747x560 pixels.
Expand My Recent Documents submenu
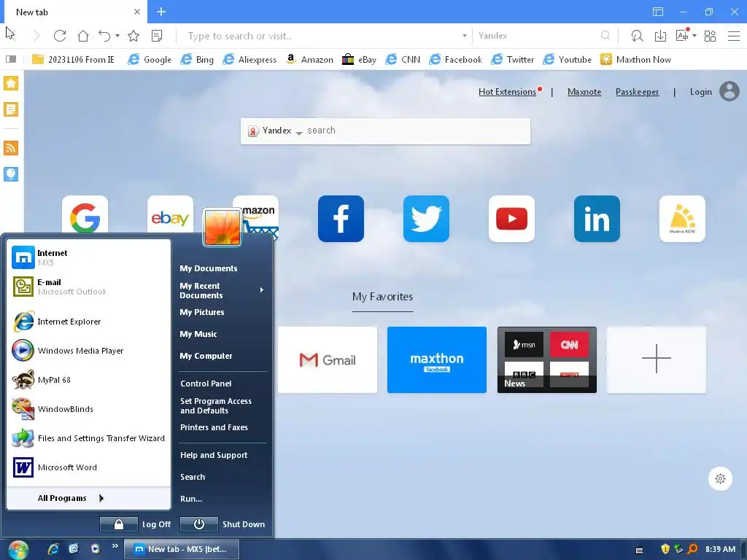click(x=222, y=290)
